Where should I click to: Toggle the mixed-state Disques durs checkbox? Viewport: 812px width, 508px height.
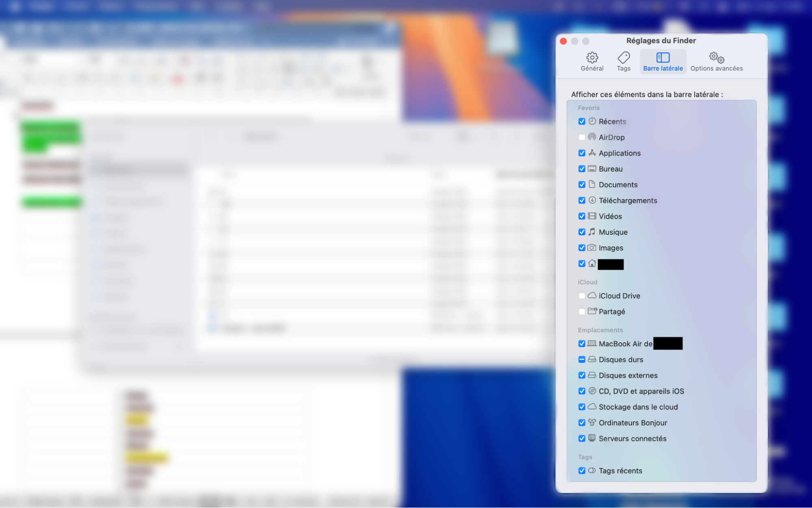tap(582, 359)
